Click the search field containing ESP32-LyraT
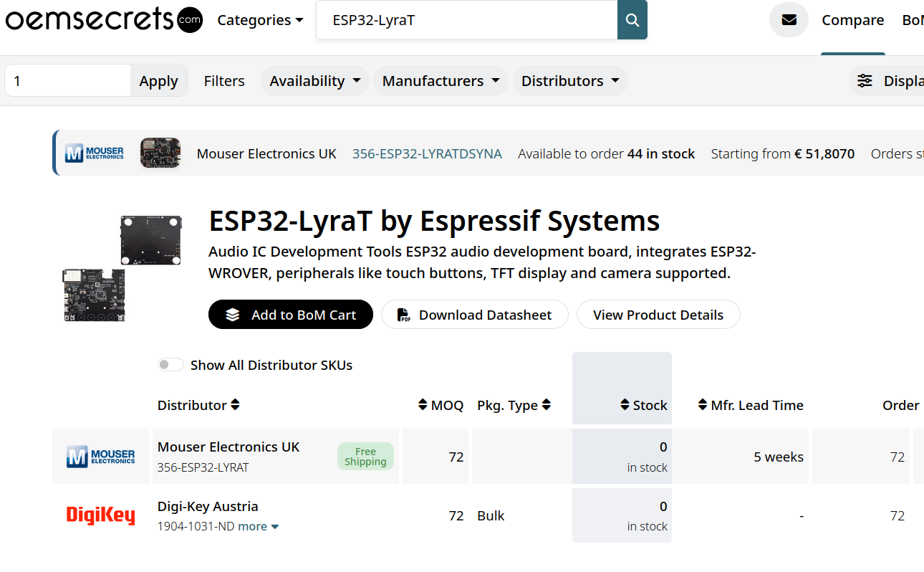The image size is (924, 572). pyautogui.click(x=467, y=20)
